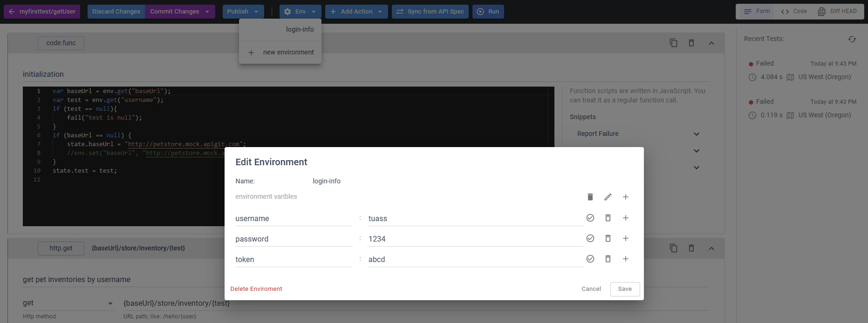Confirm the token variable checkmark
This screenshot has height=323, width=868.
tap(590, 259)
